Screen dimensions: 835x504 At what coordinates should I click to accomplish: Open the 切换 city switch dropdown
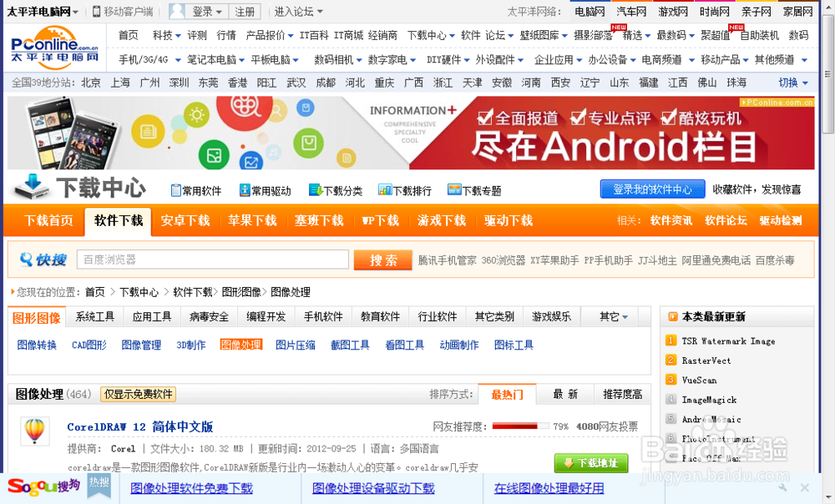click(793, 83)
